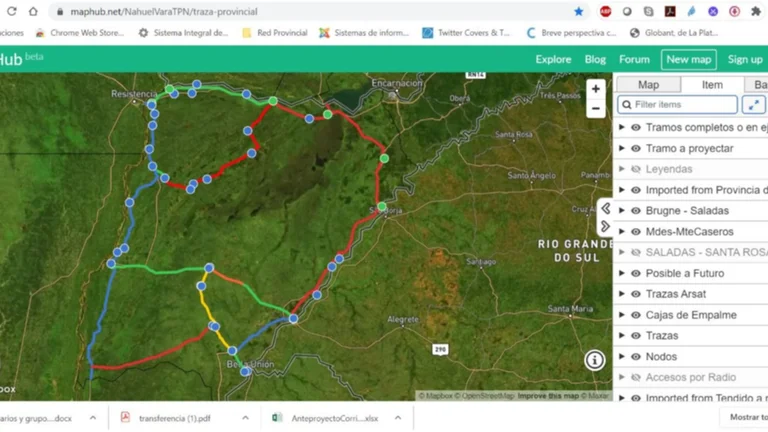The width and height of the screenshot is (768, 432).
Task: Hide the Posible a Futuro layer
Action: (x=636, y=273)
